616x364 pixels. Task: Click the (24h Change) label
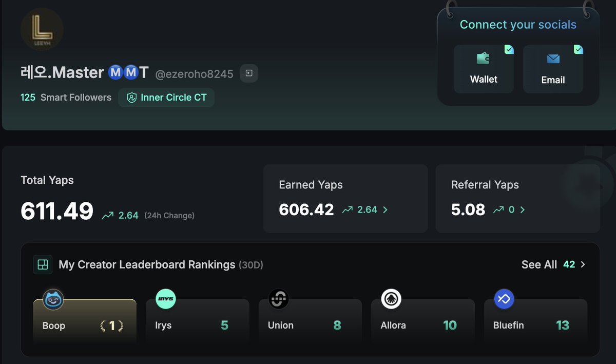click(x=169, y=216)
